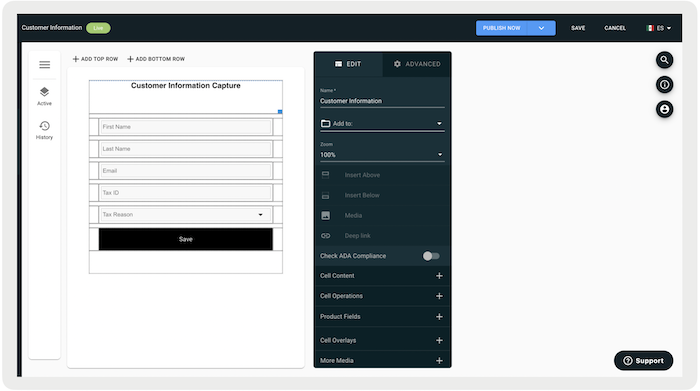Click the Publish Now button
The width and height of the screenshot is (700, 391).
pyautogui.click(x=501, y=28)
